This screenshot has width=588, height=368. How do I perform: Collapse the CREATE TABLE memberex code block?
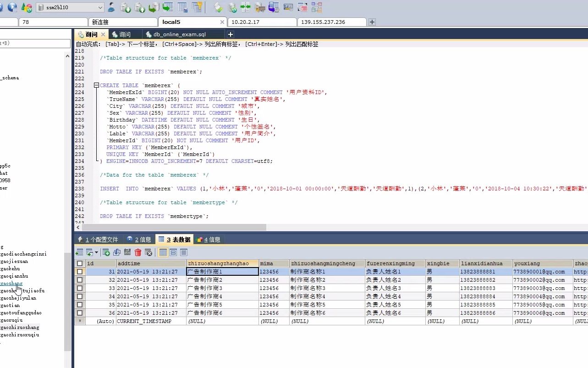(x=96, y=85)
